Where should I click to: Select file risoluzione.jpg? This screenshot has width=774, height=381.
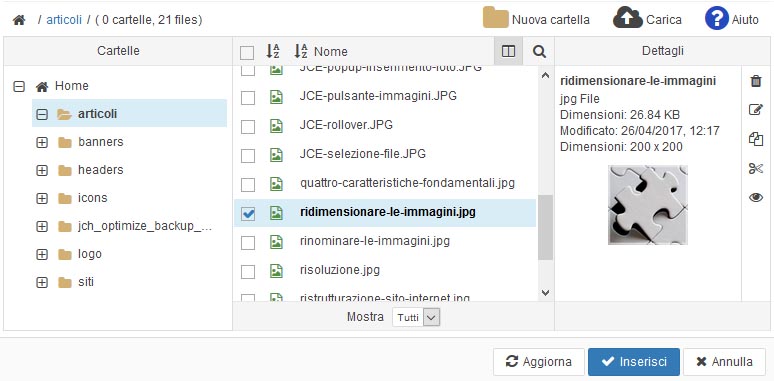(x=340, y=271)
